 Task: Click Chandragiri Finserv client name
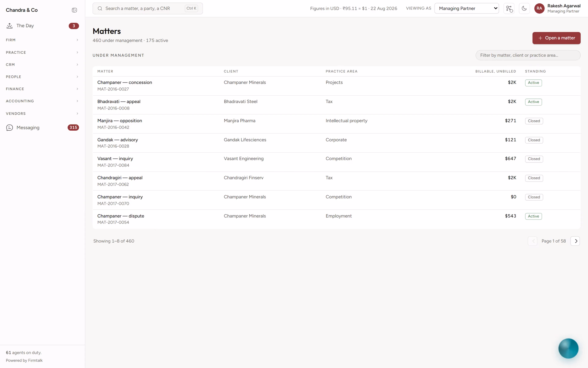coord(243,178)
